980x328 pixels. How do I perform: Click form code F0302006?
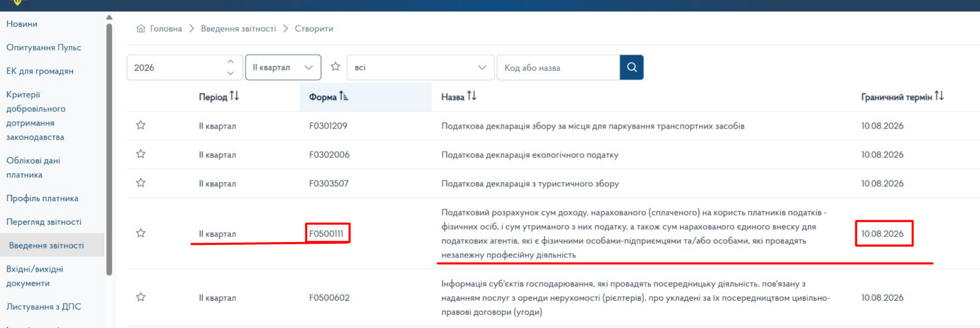click(329, 154)
